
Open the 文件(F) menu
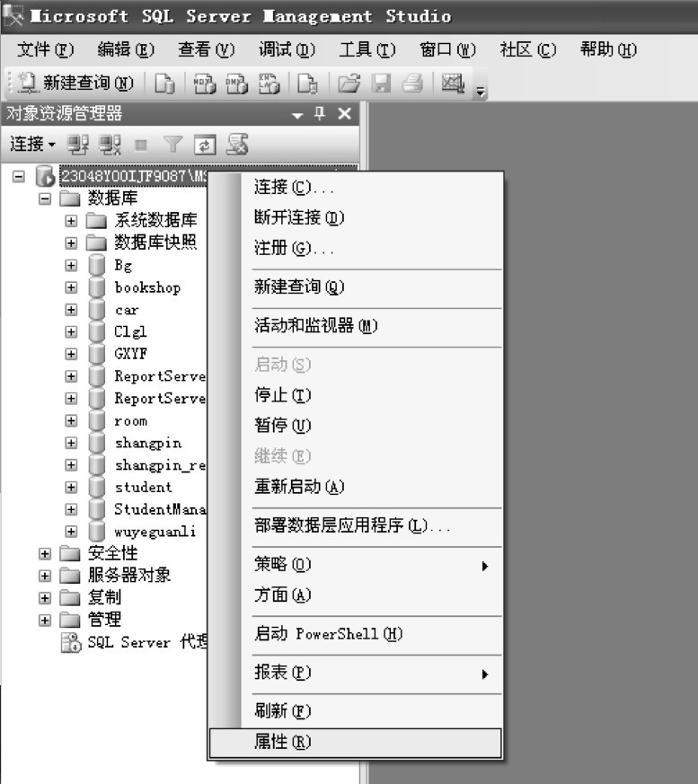45,49
